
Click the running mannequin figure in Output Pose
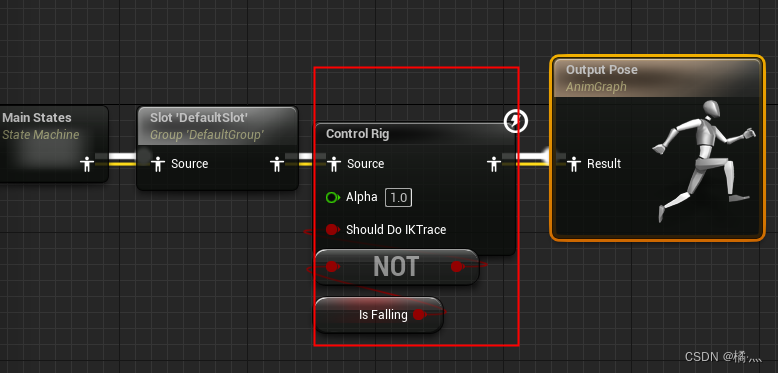(x=705, y=161)
